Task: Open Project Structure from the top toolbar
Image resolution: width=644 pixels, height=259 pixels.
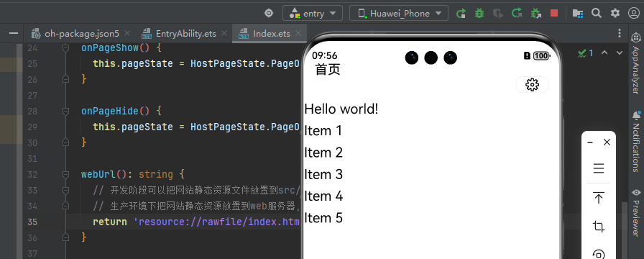Action: tap(578, 14)
